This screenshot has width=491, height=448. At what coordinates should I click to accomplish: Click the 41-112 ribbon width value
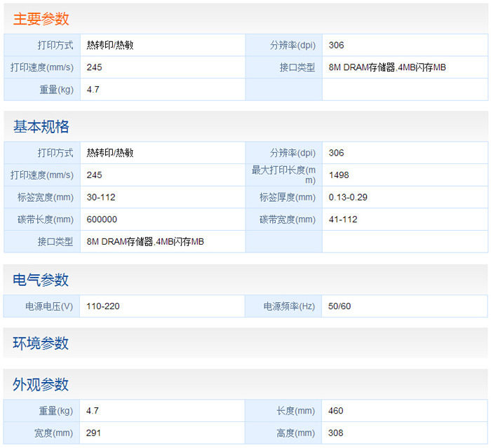(x=343, y=219)
